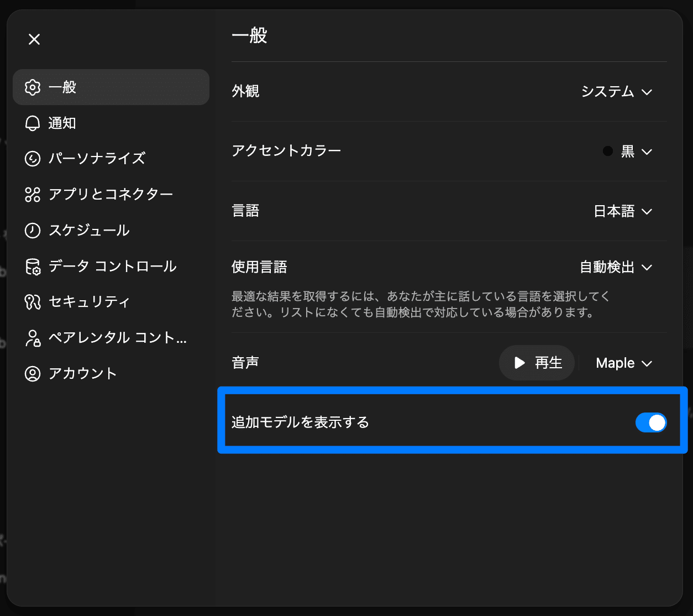Expand the 言語 日本語 dropdown

(x=622, y=212)
